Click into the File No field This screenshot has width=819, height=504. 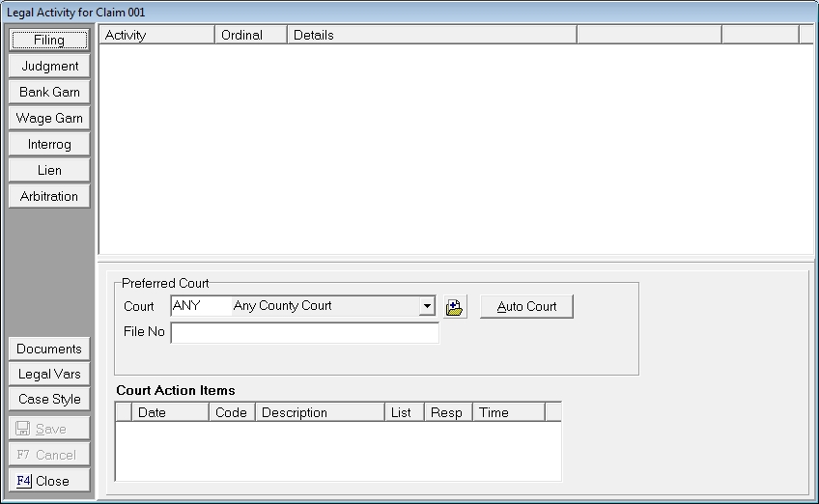pyautogui.click(x=304, y=333)
